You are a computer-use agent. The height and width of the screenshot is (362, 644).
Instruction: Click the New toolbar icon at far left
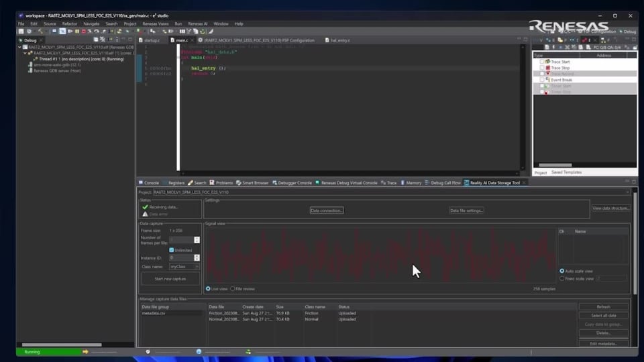21,32
